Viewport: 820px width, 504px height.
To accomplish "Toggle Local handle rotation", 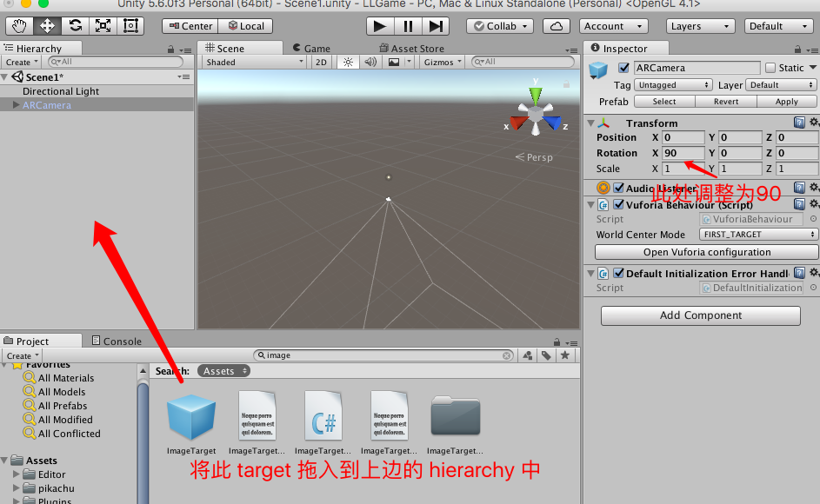I will pyautogui.click(x=245, y=26).
